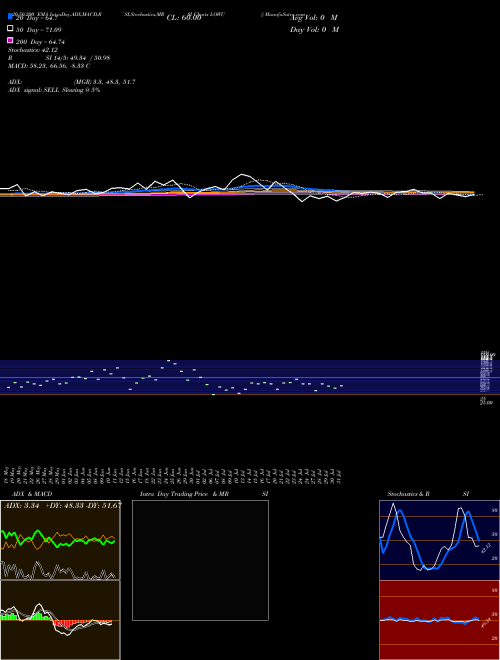Click the Stochastics value text line
The height and width of the screenshot is (660, 500).
[x=33, y=50]
